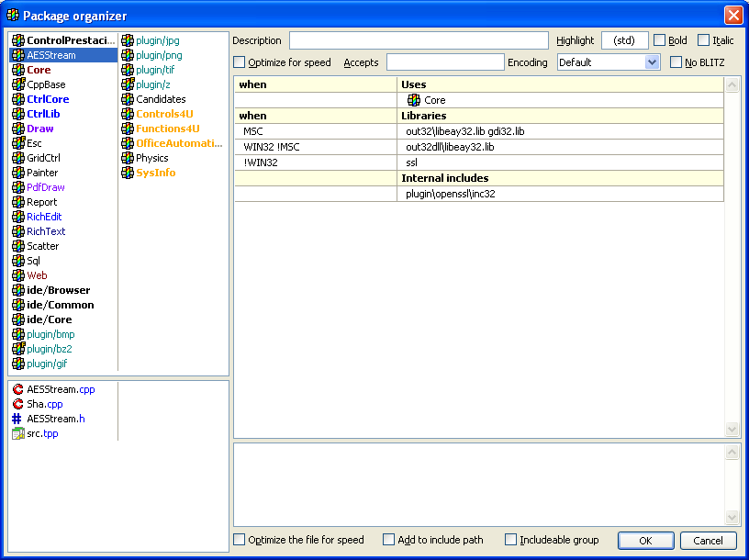
Task: Click the CtrlCore package icon
Action: coord(18,99)
